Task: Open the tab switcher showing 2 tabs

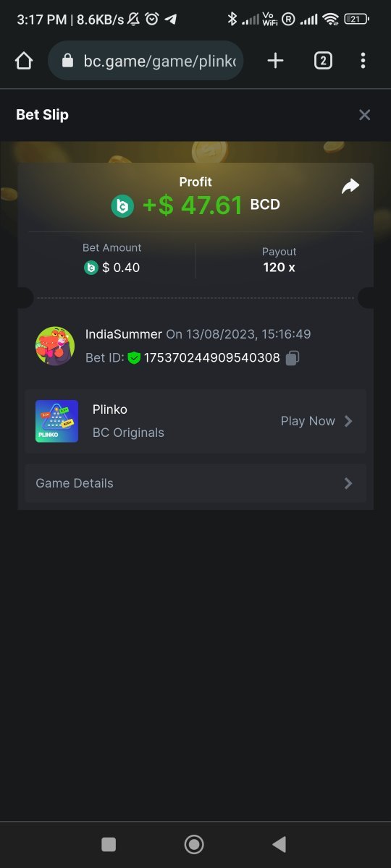Action: [323, 61]
